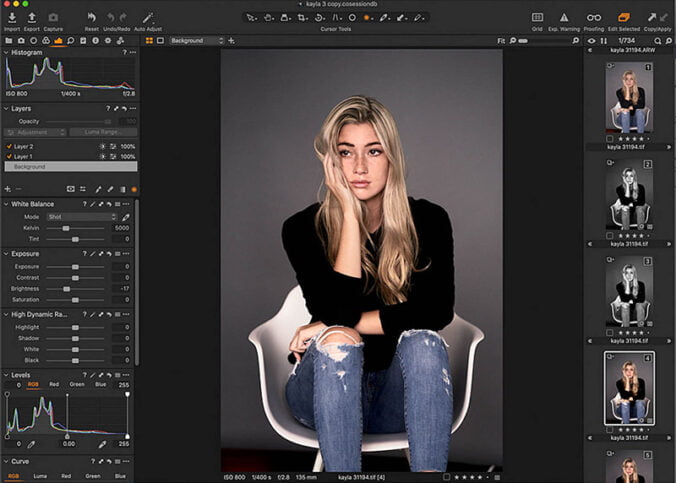Open the Color circles tool tab
Screen dimensions: 676x483
pyautogui.click(x=46, y=41)
